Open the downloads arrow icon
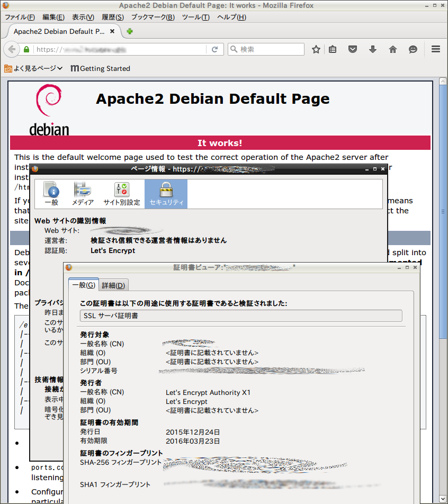 (373, 50)
